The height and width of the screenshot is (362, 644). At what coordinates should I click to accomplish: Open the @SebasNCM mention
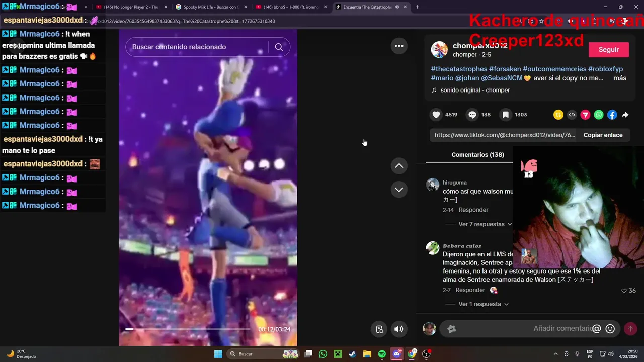[502, 78]
